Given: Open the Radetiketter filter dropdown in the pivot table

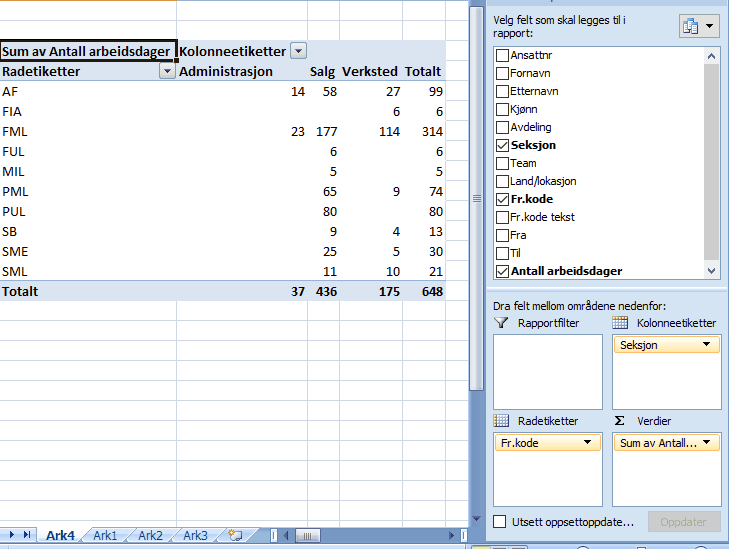Looking at the screenshot, I should (167, 72).
